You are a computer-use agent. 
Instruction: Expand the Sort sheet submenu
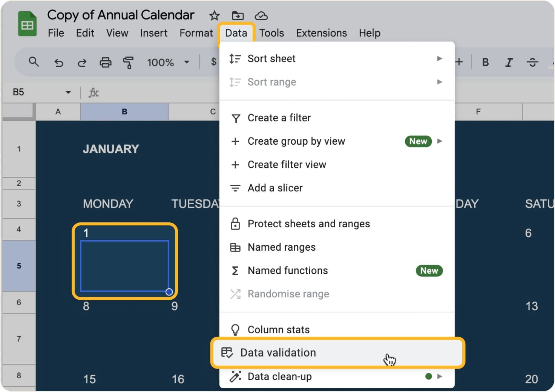[x=439, y=58]
